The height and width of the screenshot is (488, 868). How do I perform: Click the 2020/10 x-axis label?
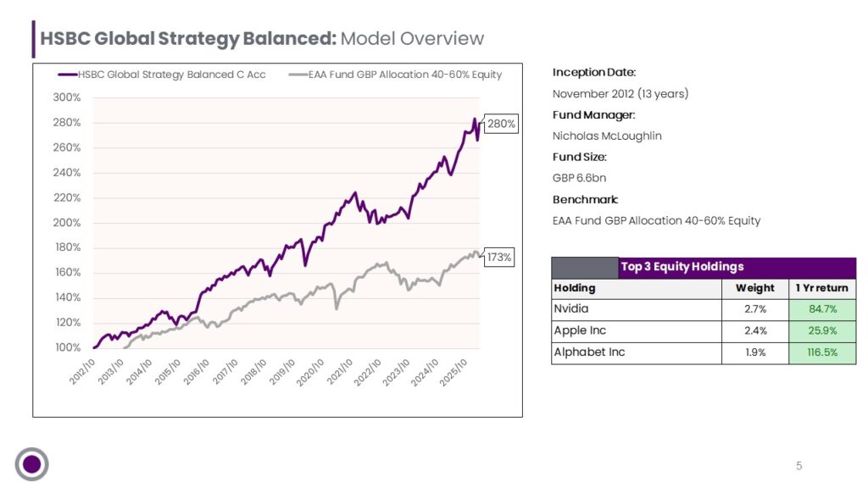coord(310,372)
